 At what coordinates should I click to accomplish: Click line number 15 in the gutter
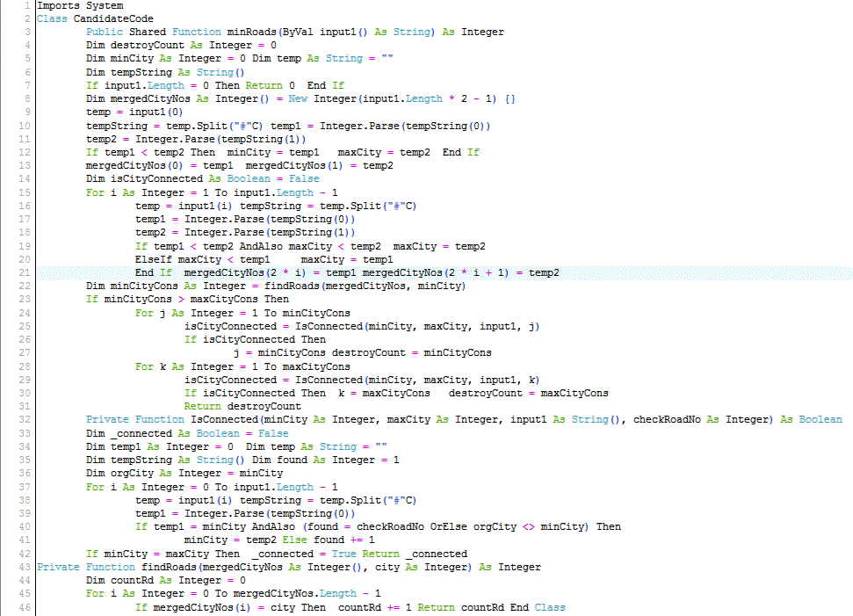(x=25, y=192)
